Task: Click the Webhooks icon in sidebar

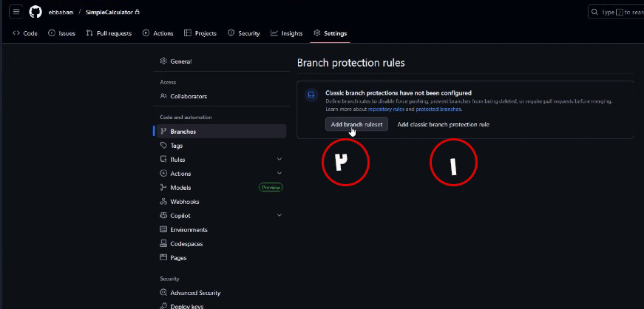Action: [163, 202]
